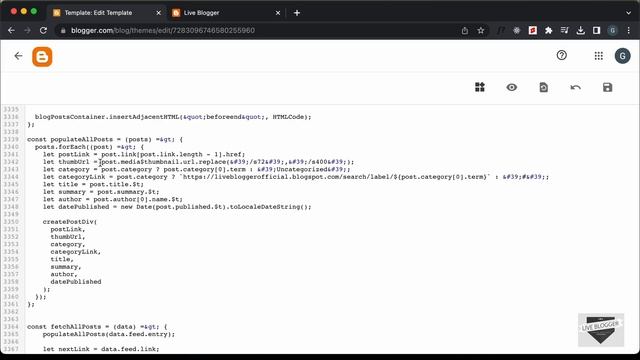The image size is (640, 360).
Task: Close the Live Blogger tab
Action: click(x=278, y=13)
